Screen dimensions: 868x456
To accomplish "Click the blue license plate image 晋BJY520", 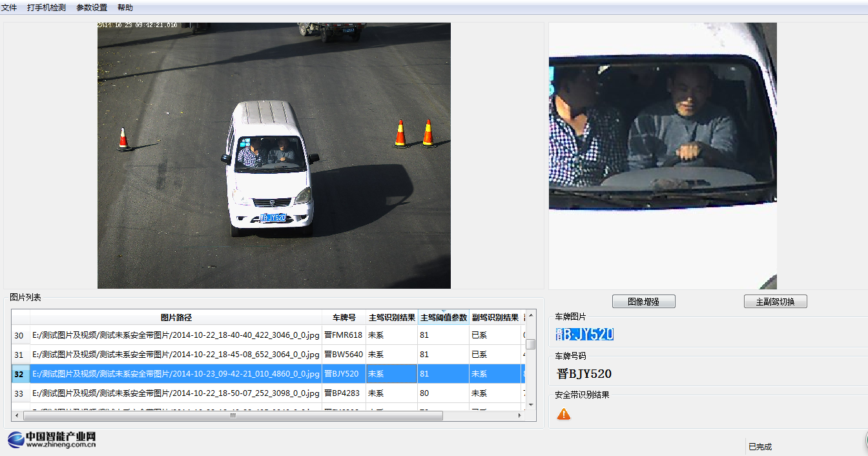I will [584, 334].
